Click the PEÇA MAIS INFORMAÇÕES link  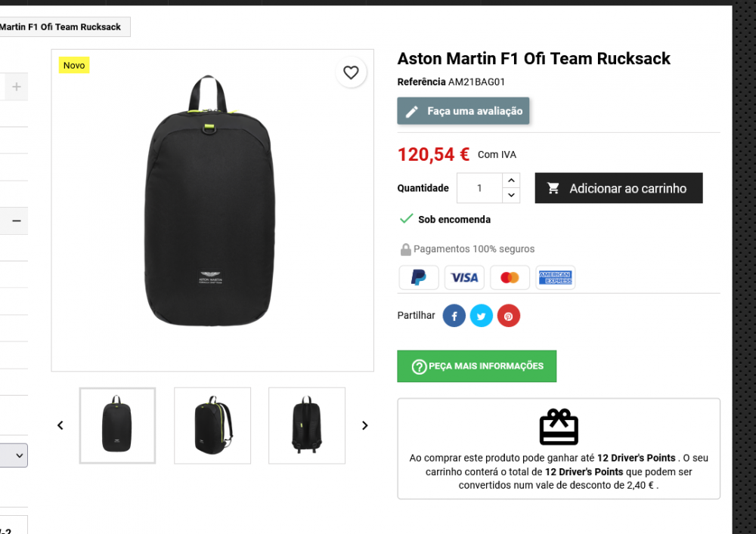476,366
